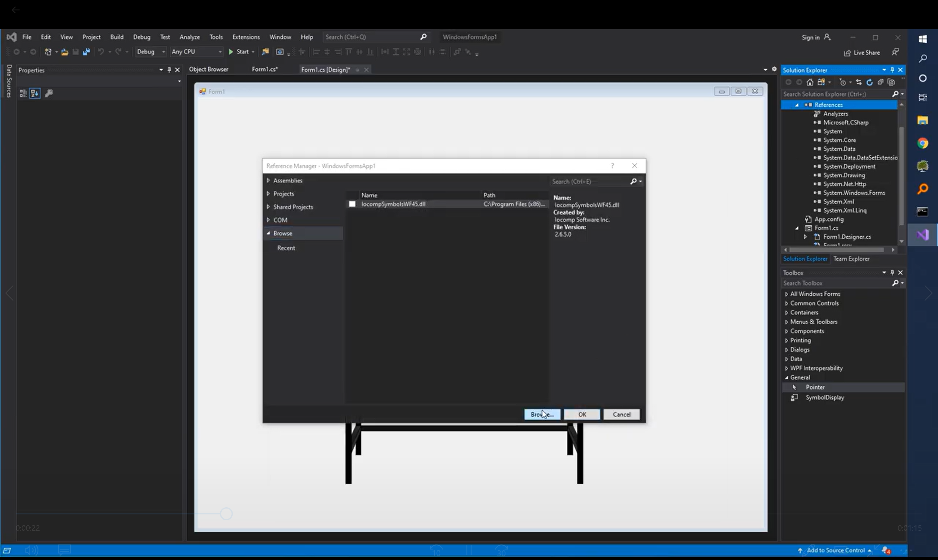Collapse the Browse category
This screenshot has width=938, height=560.
click(268, 233)
